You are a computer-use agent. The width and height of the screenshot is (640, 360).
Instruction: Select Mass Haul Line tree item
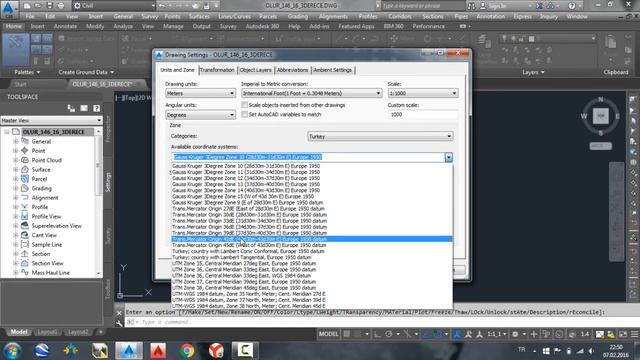(51, 273)
